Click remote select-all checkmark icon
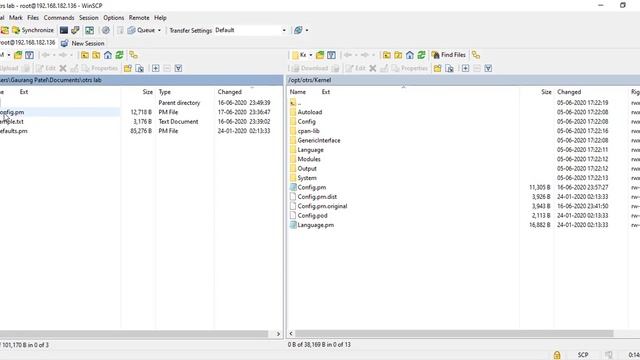Viewport: 640px width, 360px height. (488, 68)
